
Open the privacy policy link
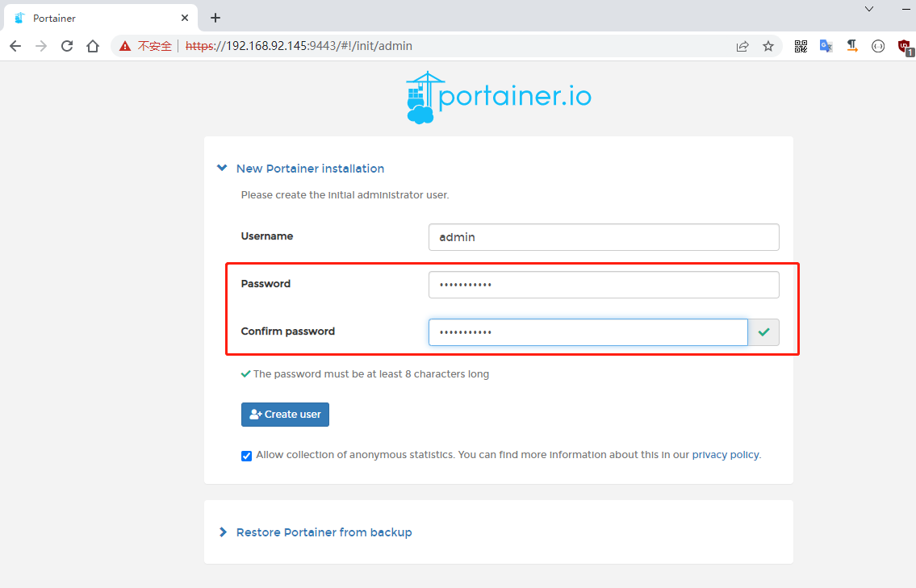(726, 455)
